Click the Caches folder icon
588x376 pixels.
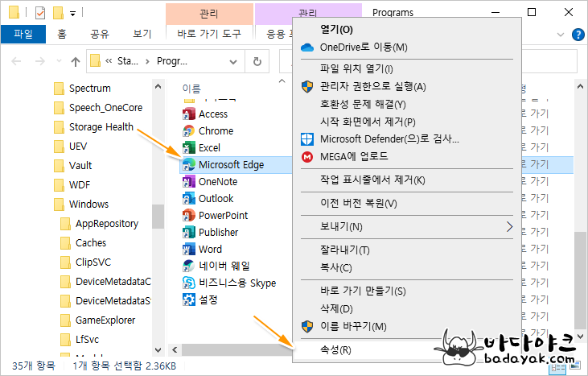(x=65, y=243)
